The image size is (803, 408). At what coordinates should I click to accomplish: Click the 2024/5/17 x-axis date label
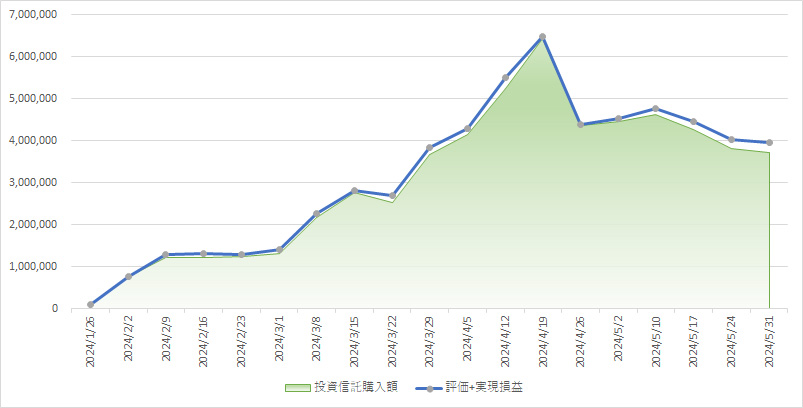click(693, 341)
